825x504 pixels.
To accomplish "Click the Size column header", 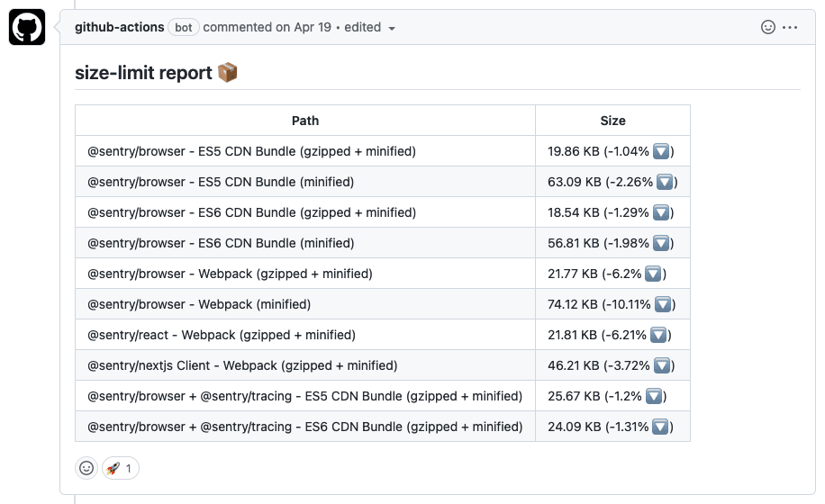I will click(613, 121).
